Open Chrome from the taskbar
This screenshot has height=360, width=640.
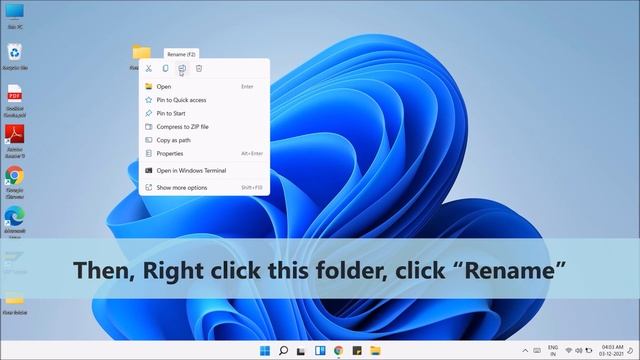tap(338, 351)
